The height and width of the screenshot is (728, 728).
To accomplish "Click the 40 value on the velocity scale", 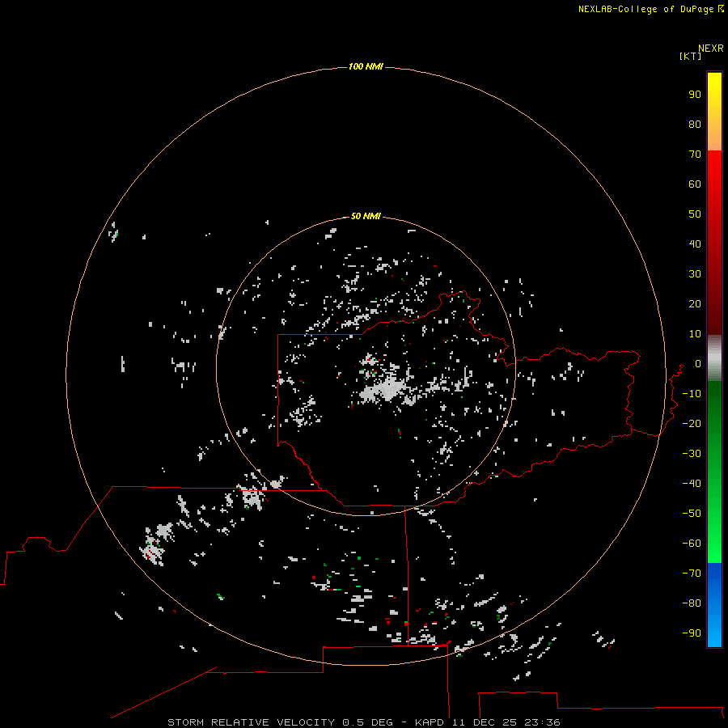I will 695,244.
